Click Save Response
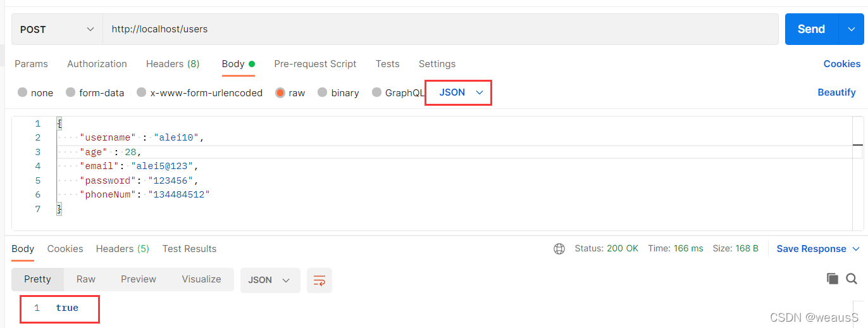This screenshot has width=868, height=328. [811, 249]
